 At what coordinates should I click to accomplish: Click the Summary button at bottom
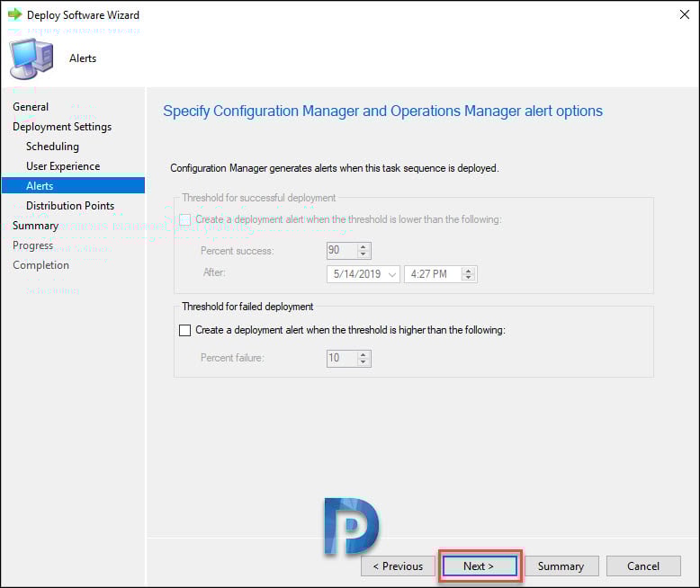(x=561, y=566)
